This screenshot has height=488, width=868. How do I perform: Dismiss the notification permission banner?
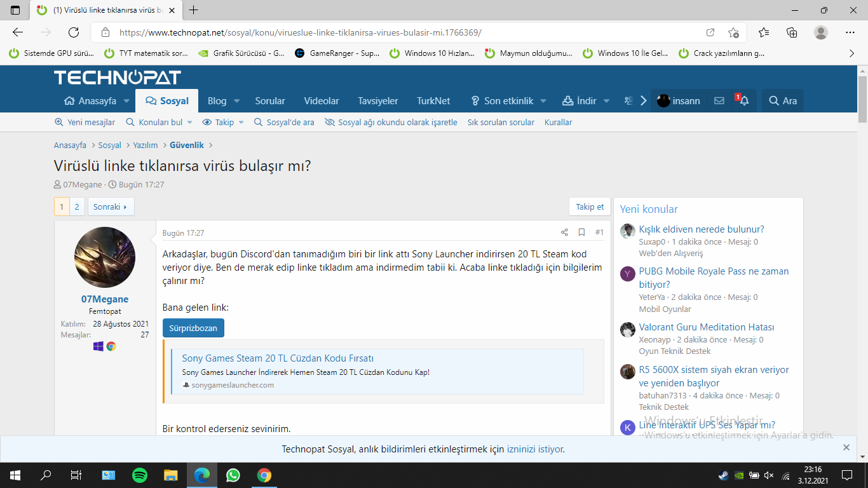click(846, 448)
